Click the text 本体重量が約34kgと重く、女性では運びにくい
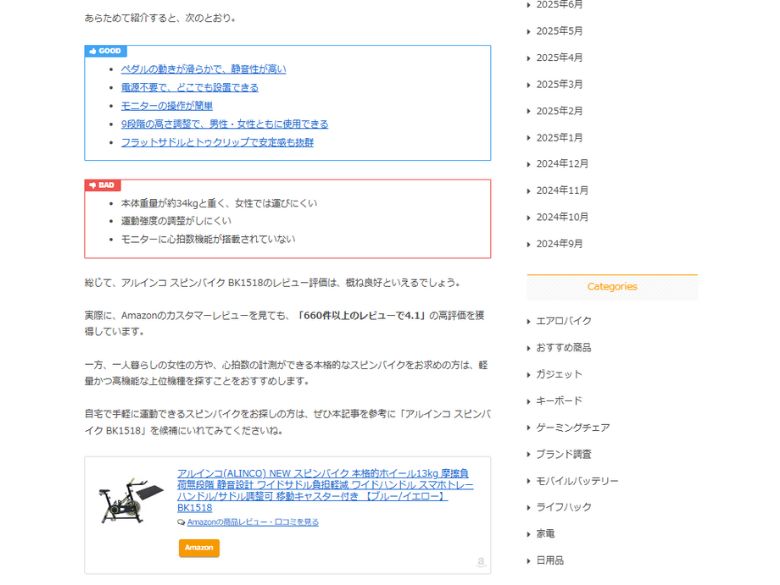The width and height of the screenshot is (780, 585). pyautogui.click(x=219, y=203)
